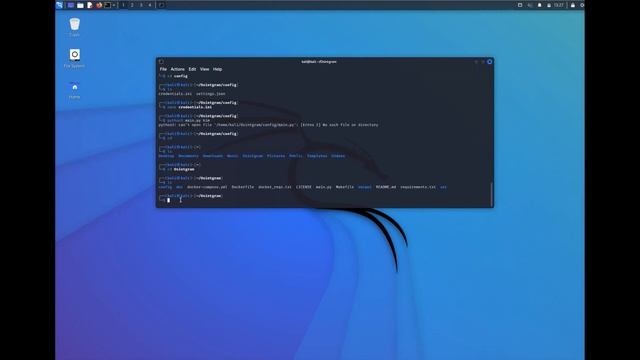Switch to workspace 2
640x360 pixels.
coord(132,5)
